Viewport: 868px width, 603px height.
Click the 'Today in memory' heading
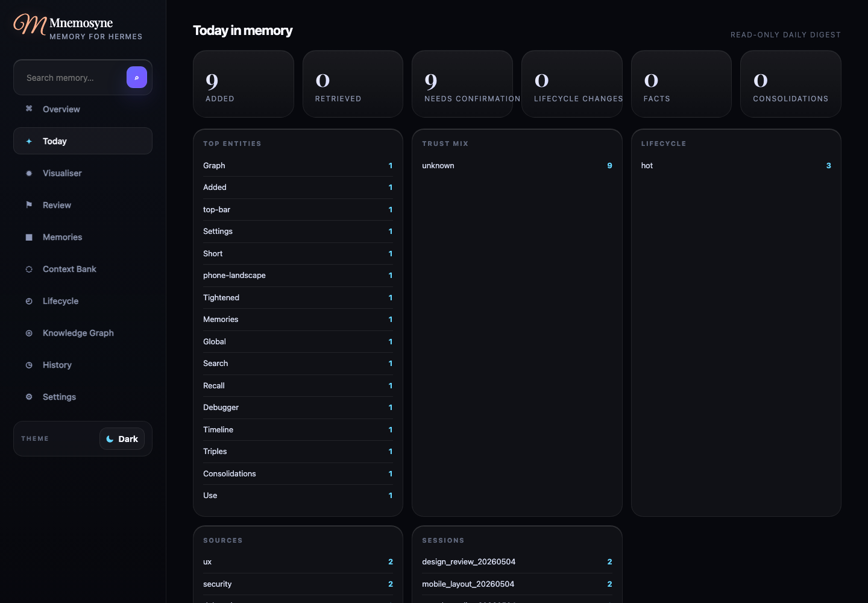(243, 31)
